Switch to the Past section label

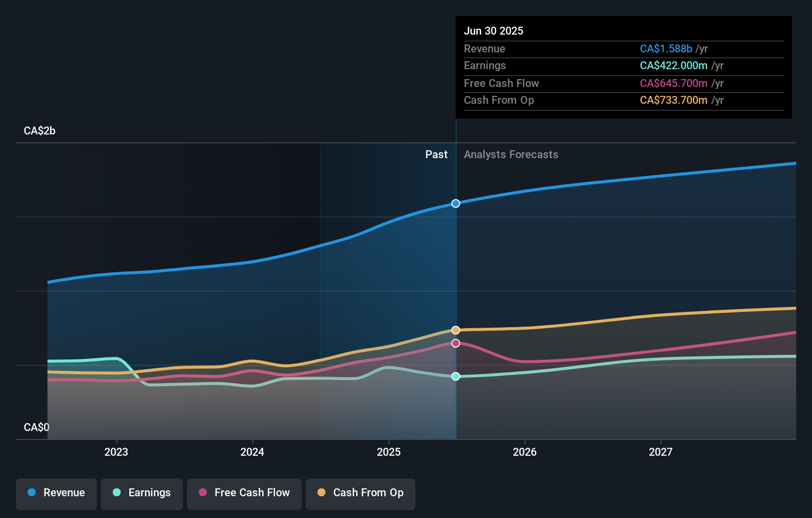point(436,154)
